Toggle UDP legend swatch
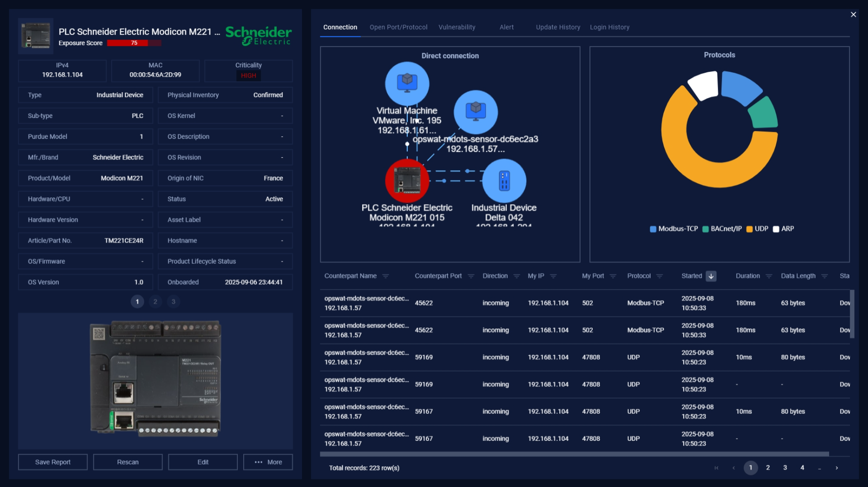This screenshot has height=487, width=868. coord(749,229)
